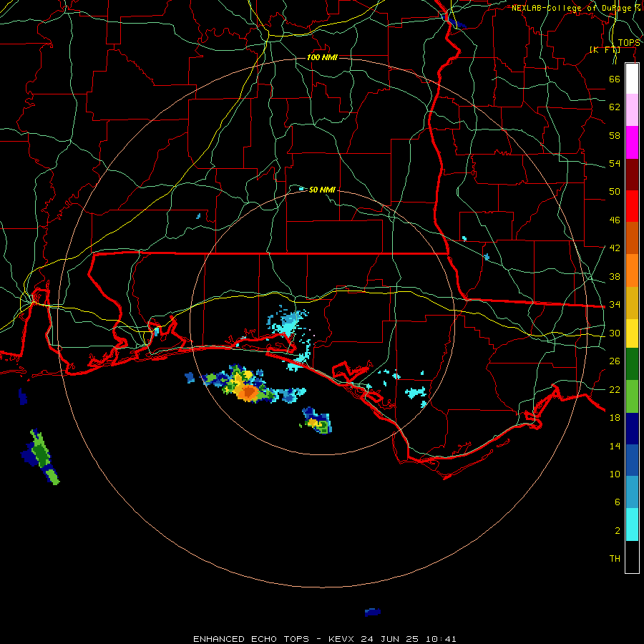Click the magenta legend swatch
644x644 pixels.
point(632,142)
